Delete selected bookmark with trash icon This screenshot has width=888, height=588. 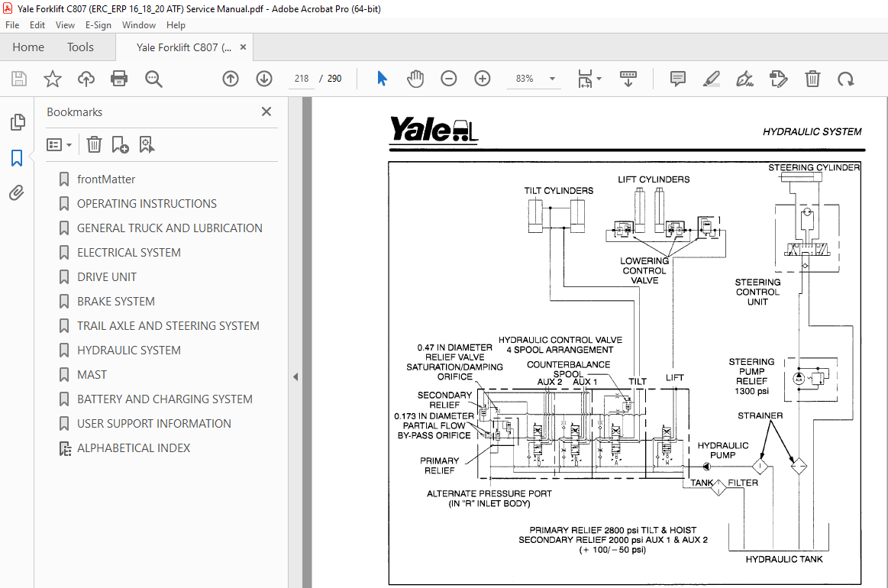[94, 145]
